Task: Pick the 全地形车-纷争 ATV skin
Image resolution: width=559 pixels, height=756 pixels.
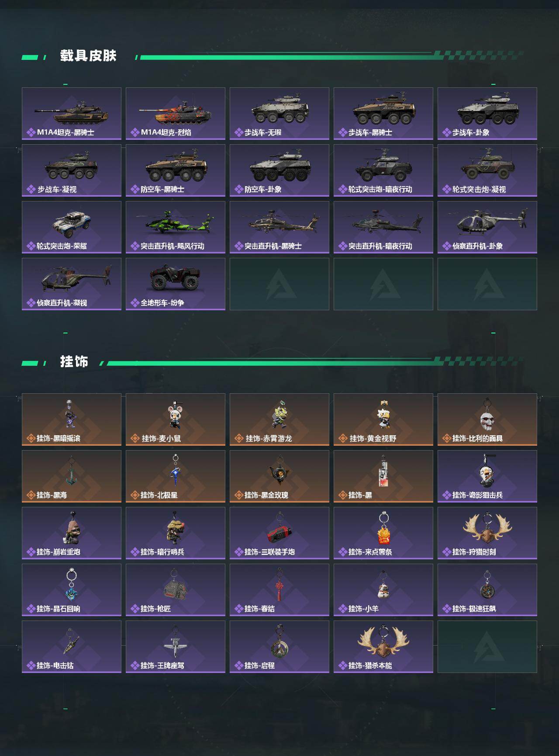Action: [x=176, y=284]
